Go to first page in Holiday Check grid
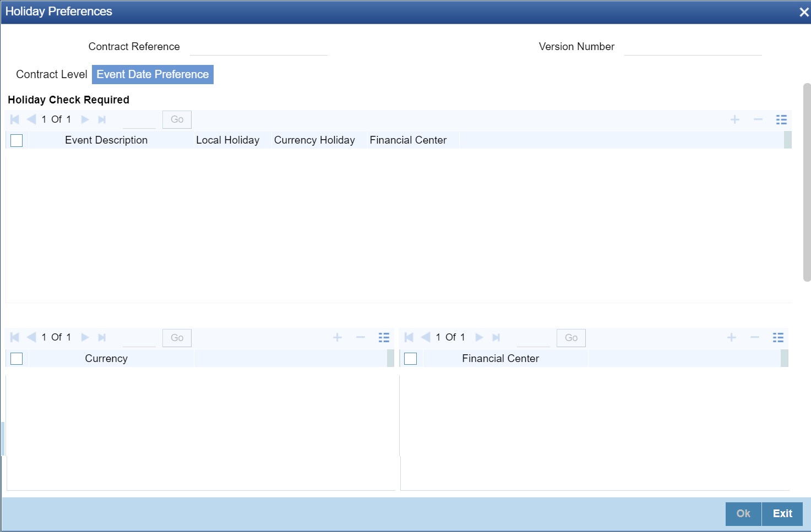The width and height of the screenshot is (811, 532). (x=15, y=119)
